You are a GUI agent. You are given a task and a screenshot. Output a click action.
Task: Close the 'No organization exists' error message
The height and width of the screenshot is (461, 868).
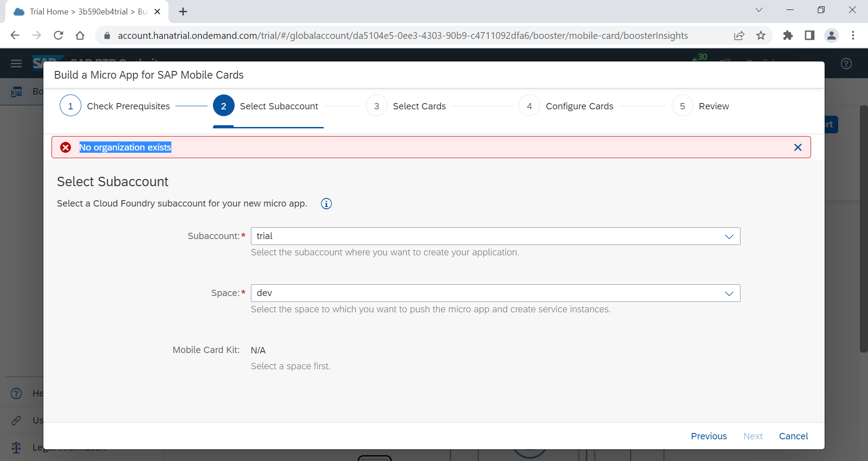point(797,147)
